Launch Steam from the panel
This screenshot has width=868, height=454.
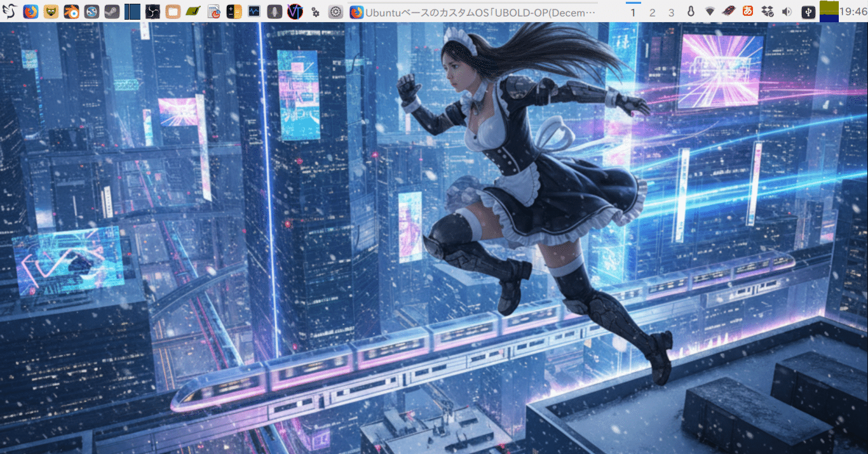pos(112,11)
